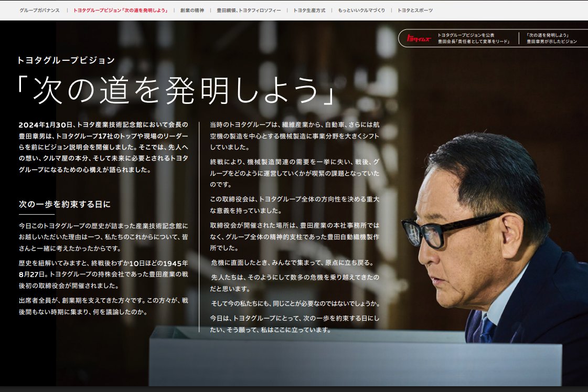The image size is (588, 392).
Task: Click the paragraph beginning 当時のトヨタグループは
Action: 294,135
